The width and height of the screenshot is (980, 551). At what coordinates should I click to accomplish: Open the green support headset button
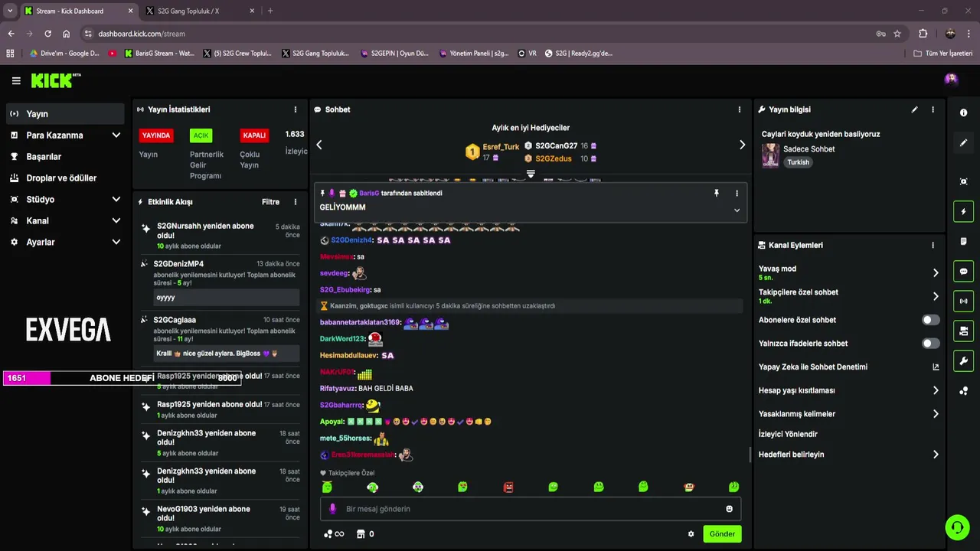[956, 527]
